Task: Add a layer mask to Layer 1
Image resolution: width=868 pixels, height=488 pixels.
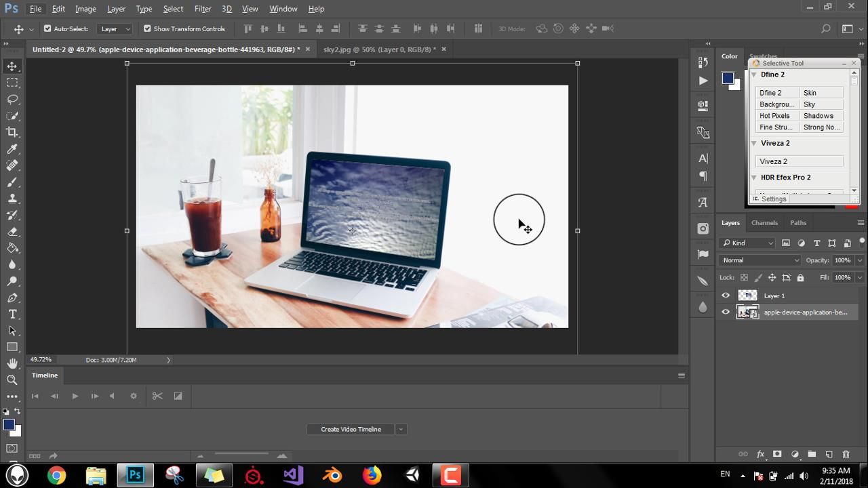Action: [777, 455]
